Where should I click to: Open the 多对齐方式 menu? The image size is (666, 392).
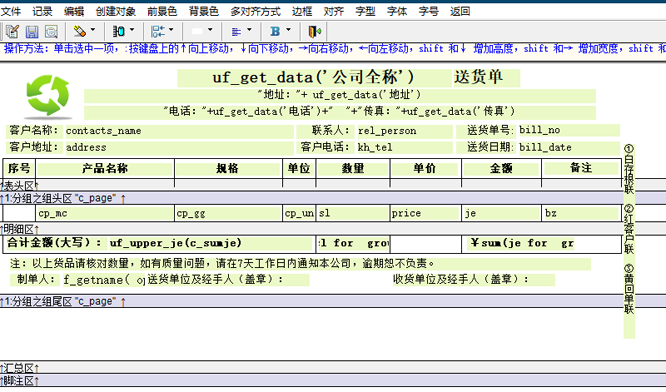pos(256,11)
